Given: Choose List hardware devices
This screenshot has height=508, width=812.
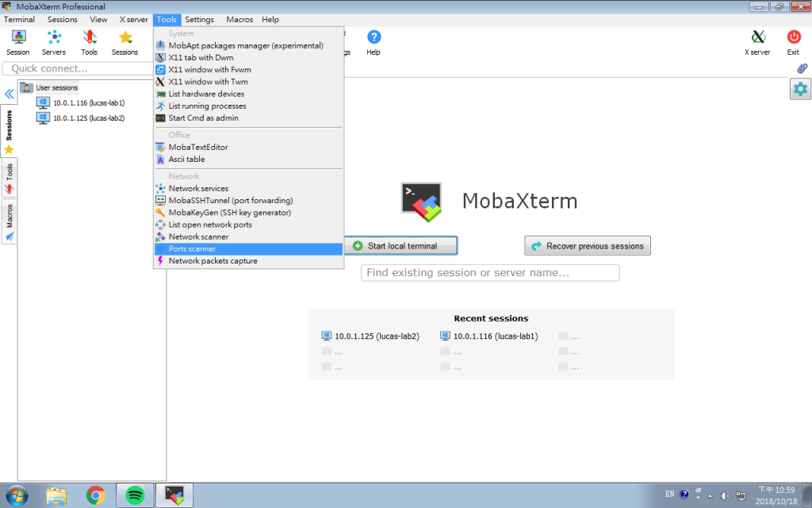Looking at the screenshot, I should coord(248,94).
